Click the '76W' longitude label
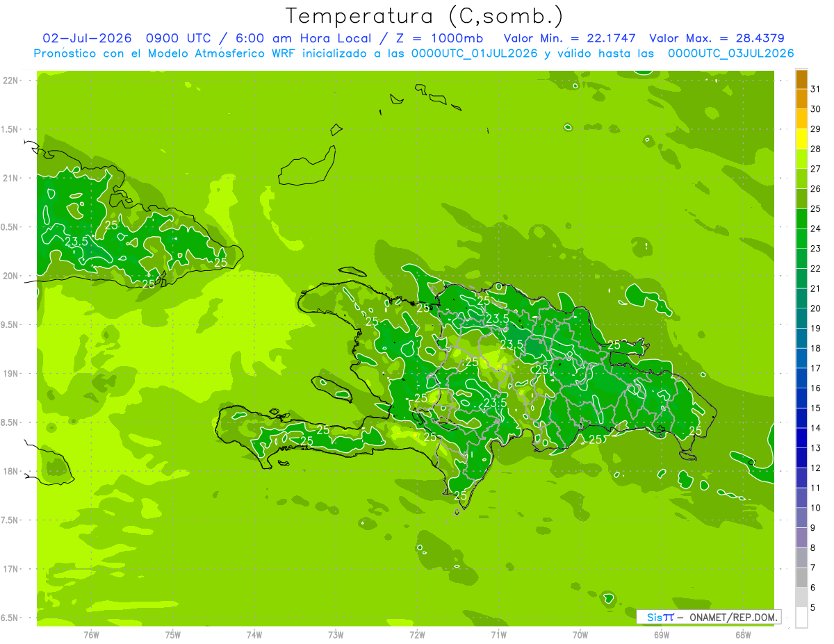 coord(91,635)
